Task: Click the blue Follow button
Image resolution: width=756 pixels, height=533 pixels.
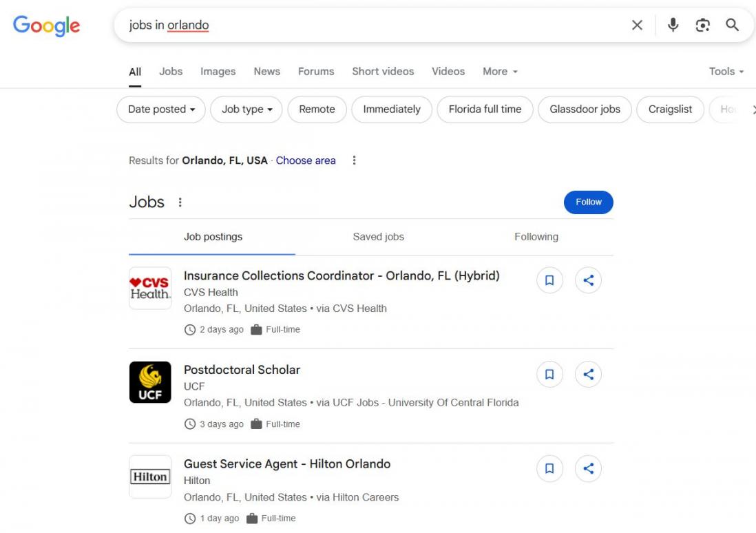Action: (x=588, y=202)
